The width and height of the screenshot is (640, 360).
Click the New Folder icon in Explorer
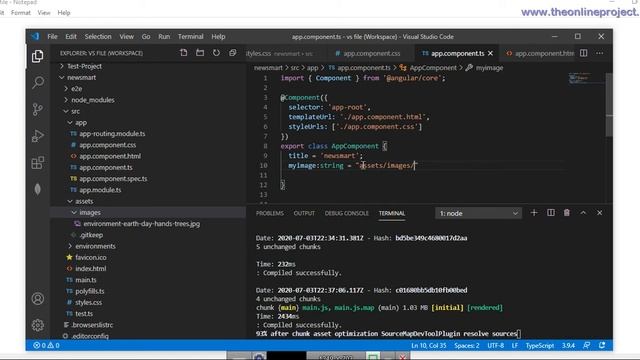click(200, 53)
